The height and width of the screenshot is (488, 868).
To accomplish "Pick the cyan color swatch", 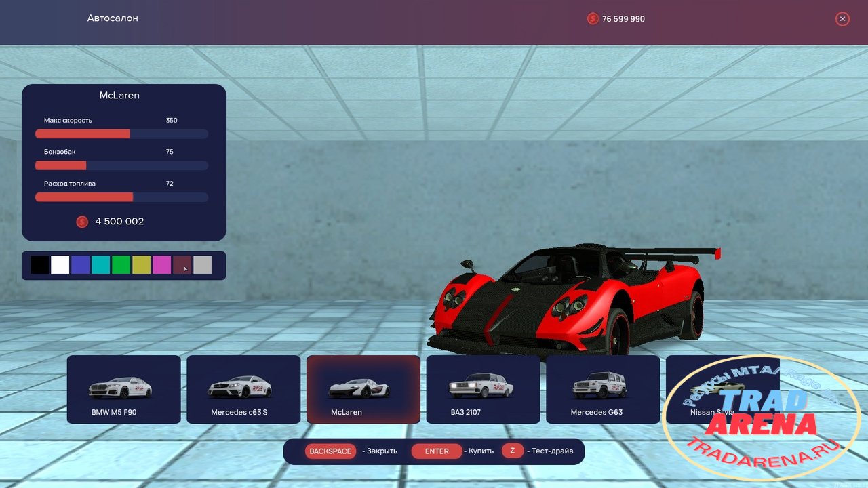I will coord(100,265).
